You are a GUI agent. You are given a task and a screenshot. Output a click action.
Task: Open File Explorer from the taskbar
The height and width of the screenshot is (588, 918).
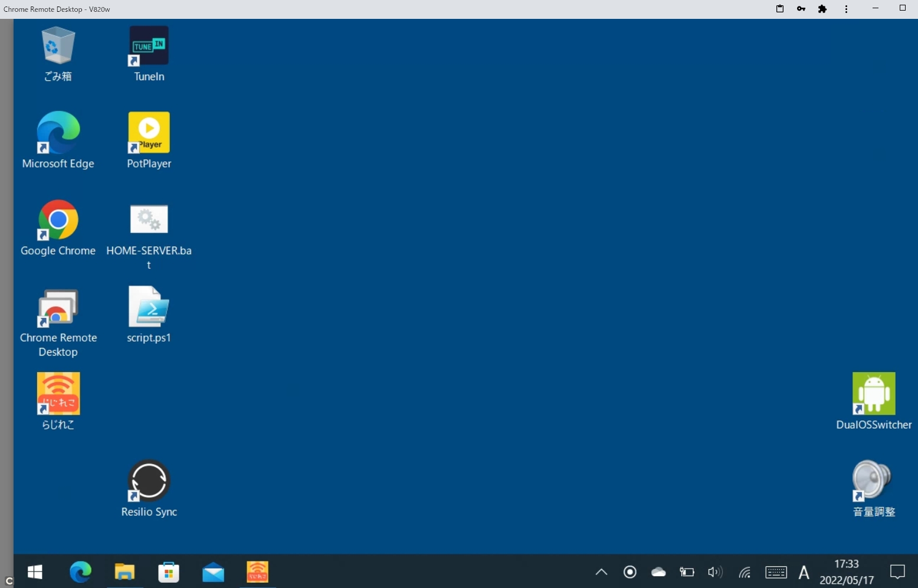(124, 571)
